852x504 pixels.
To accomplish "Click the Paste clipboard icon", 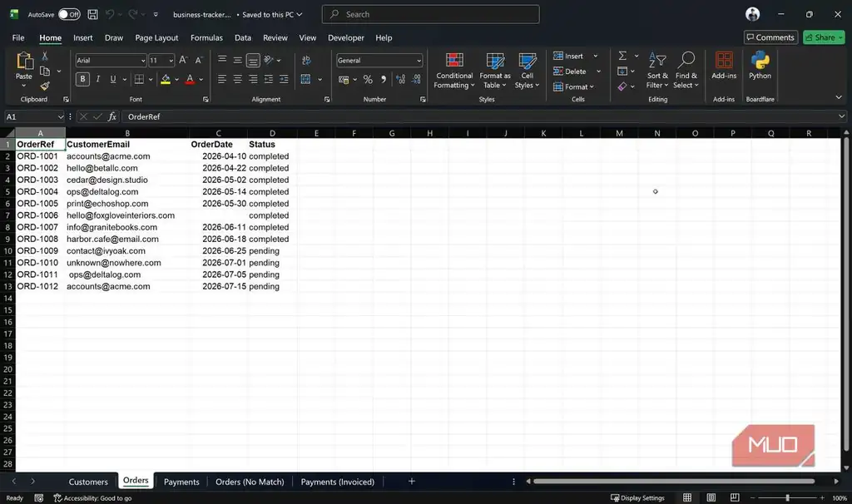I will (x=24, y=61).
